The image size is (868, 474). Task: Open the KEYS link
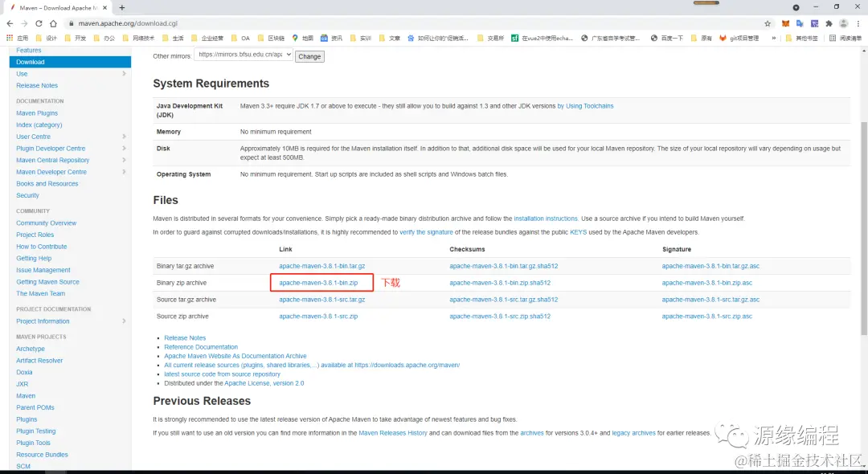tap(578, 232)
